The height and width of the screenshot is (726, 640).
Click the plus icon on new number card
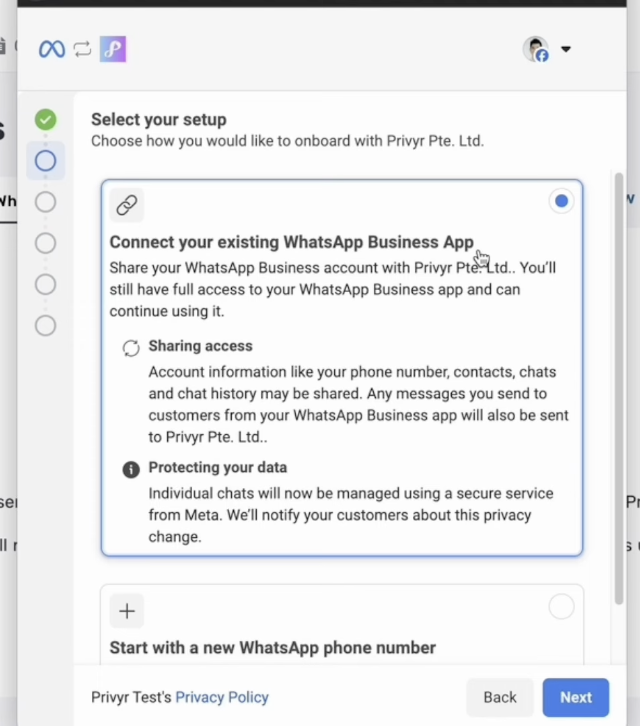[x=127, y=611]
